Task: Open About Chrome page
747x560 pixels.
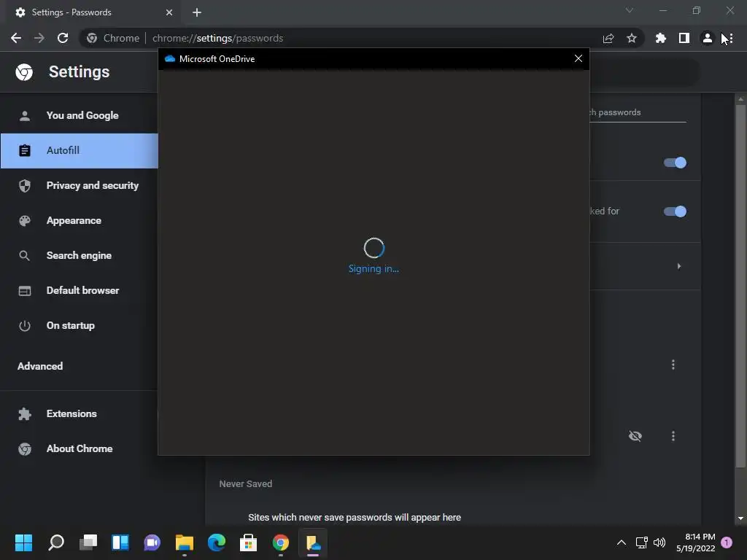Action: (x=79, y=448)
